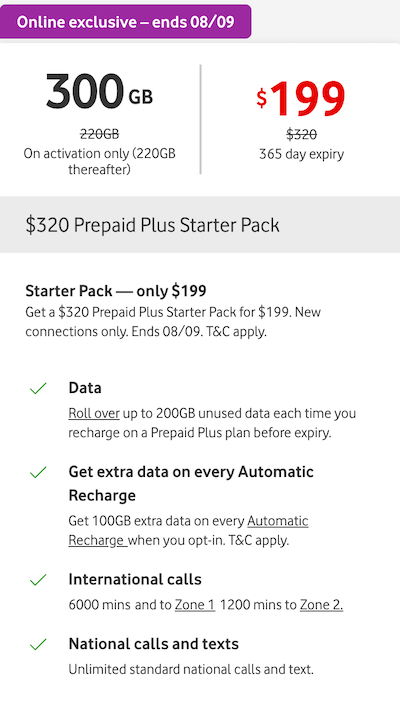This screenshot has height=724, width=400.
Task: Open the Automatic Recharge link
Action: pos(188,531)
